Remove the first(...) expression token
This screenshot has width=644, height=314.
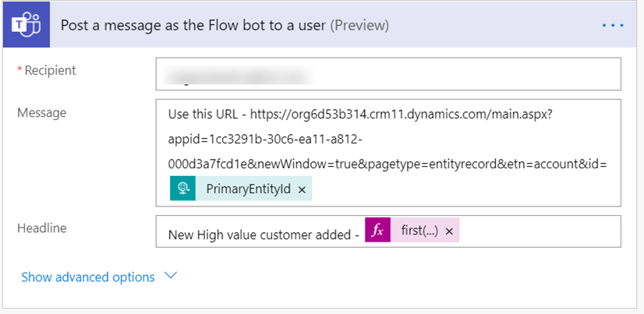pos(449,231)
